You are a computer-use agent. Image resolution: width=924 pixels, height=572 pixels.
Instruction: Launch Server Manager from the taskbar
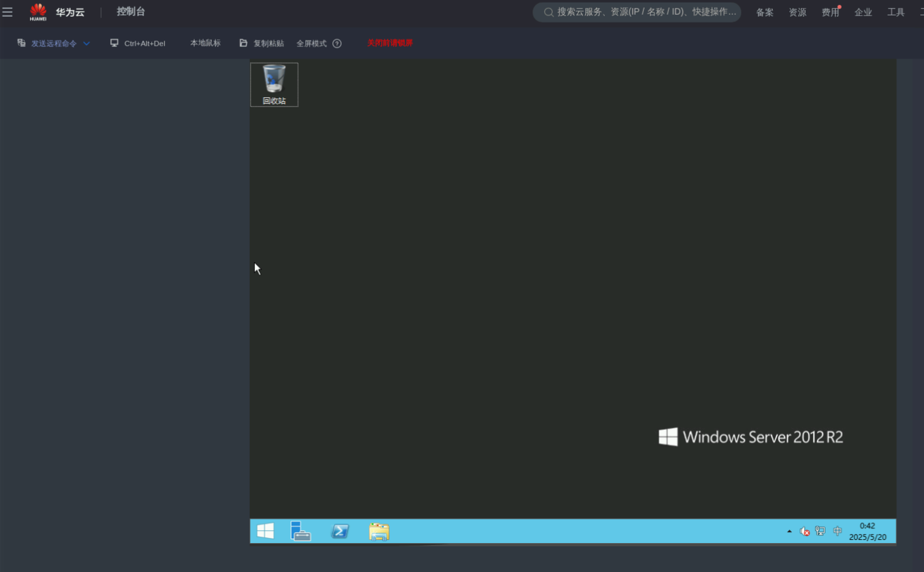pyautogui.click(x=301, y=531)
